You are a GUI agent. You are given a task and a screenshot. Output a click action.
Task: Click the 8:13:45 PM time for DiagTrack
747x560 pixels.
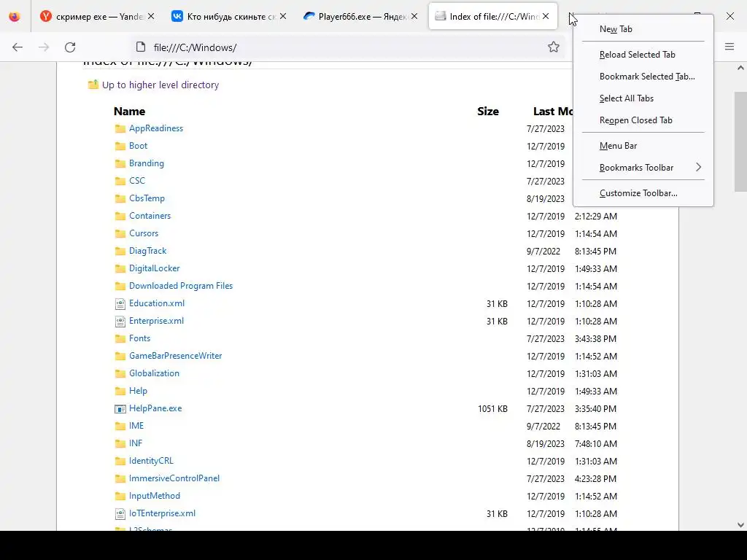pyautogui.click(x=595, y=252)
